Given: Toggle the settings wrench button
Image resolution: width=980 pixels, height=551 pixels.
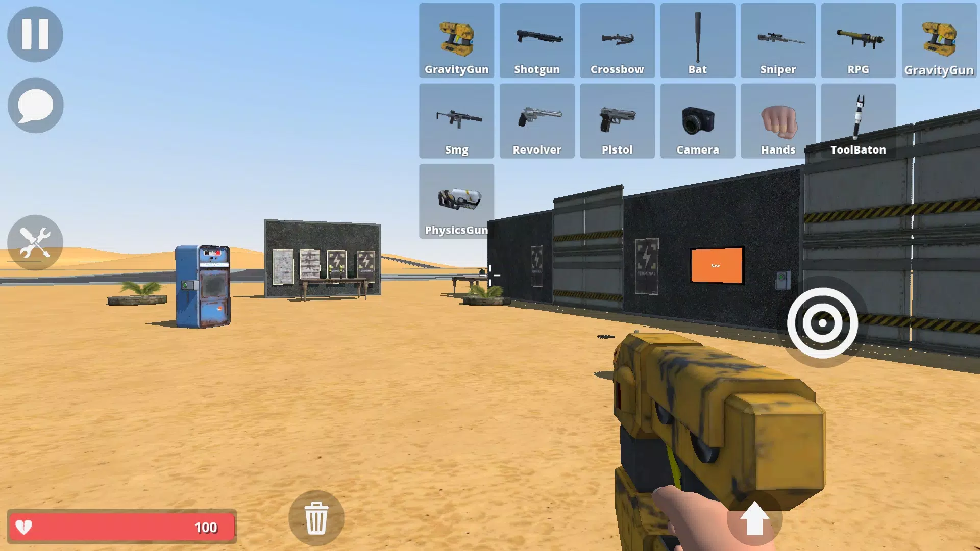Looking at the screenshot, I should [x=36, y=243].
